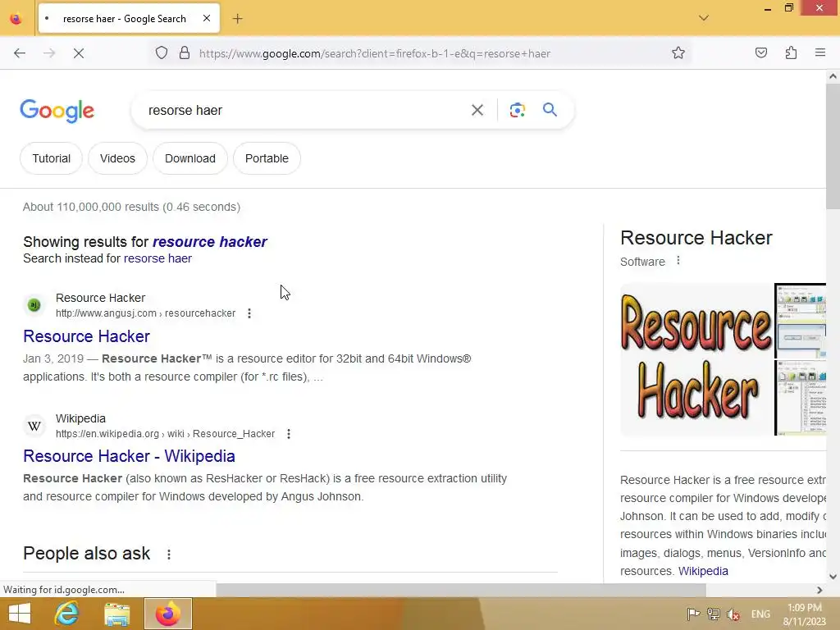
Task: Follow the Wikipedia link in knowledge panel
Action: pyautogui.click(x=703, y=571)
